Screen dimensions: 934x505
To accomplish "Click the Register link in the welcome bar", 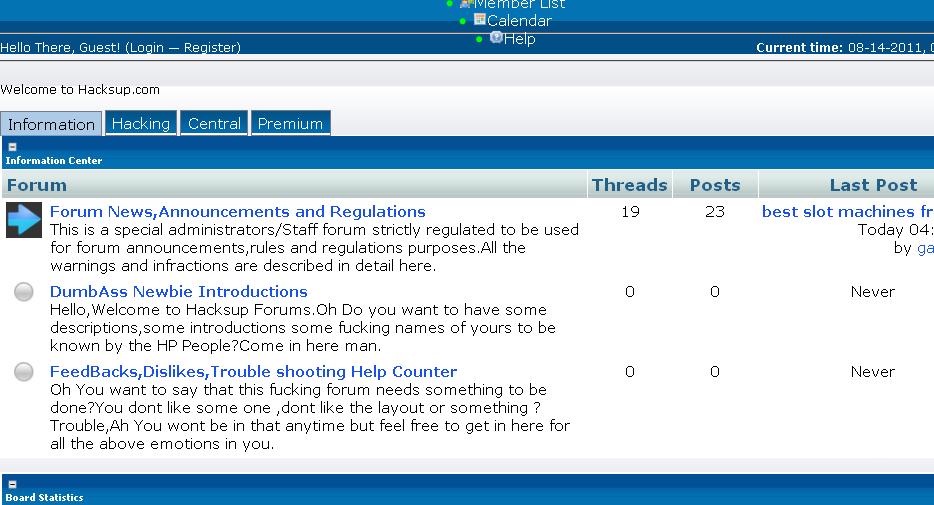I will tap(210, 47).
